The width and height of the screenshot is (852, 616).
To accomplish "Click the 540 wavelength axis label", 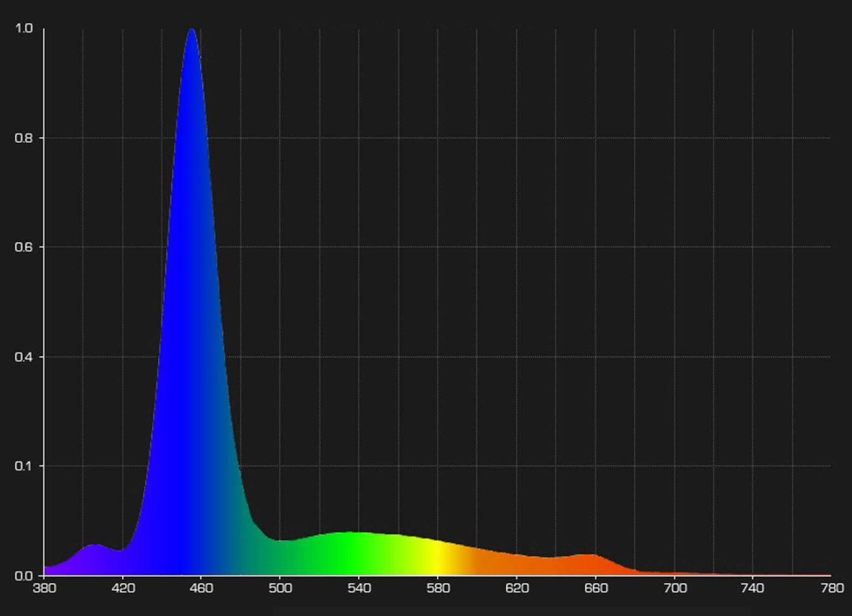I will pyautogui.click(x=359, y=588).
